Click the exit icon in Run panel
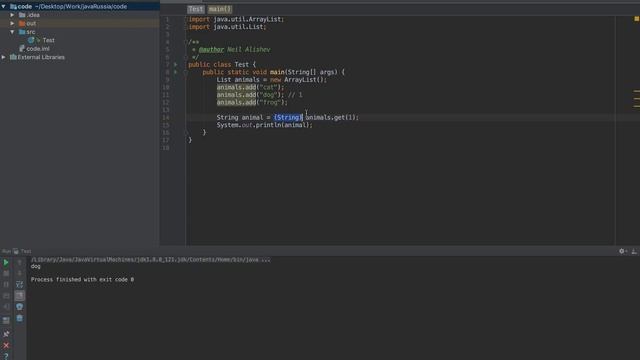 tap(6, 307)
